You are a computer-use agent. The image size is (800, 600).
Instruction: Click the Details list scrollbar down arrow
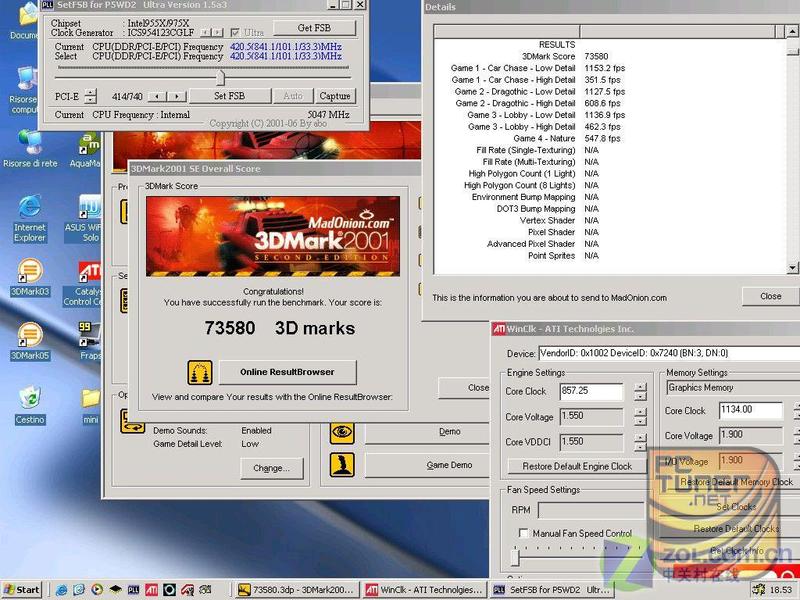[x=792, y=267]
